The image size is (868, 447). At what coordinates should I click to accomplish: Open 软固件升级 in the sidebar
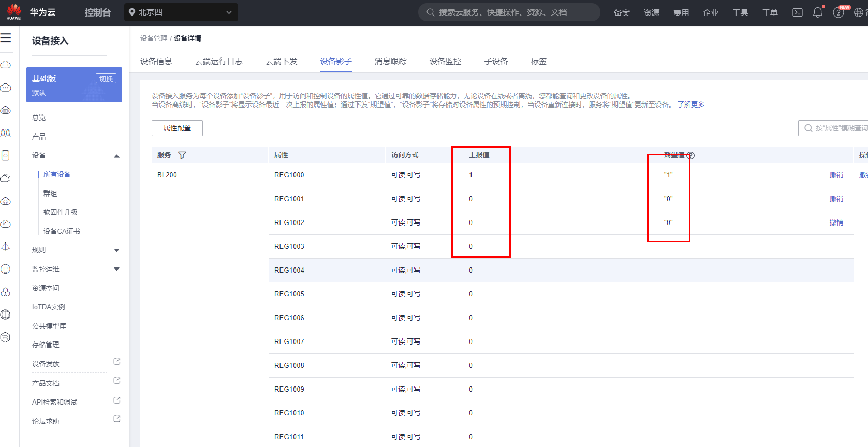pyautogui.click(x=61, y=212)
